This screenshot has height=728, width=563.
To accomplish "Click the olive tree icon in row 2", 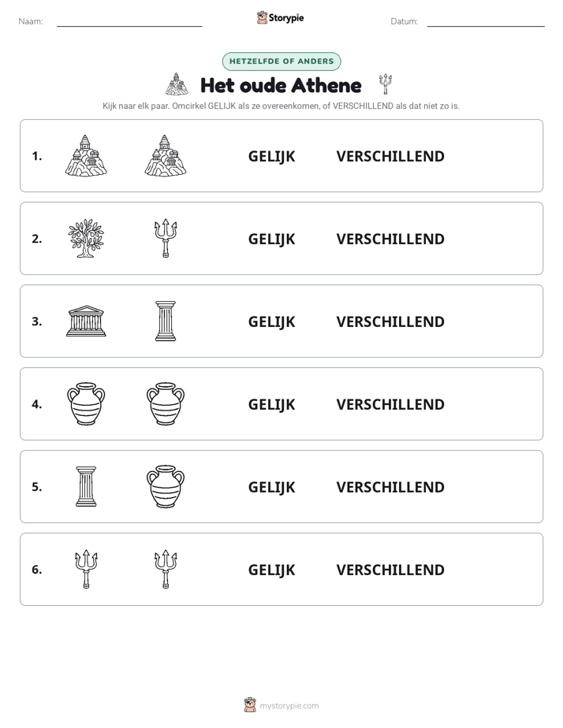I will (86, 238).
